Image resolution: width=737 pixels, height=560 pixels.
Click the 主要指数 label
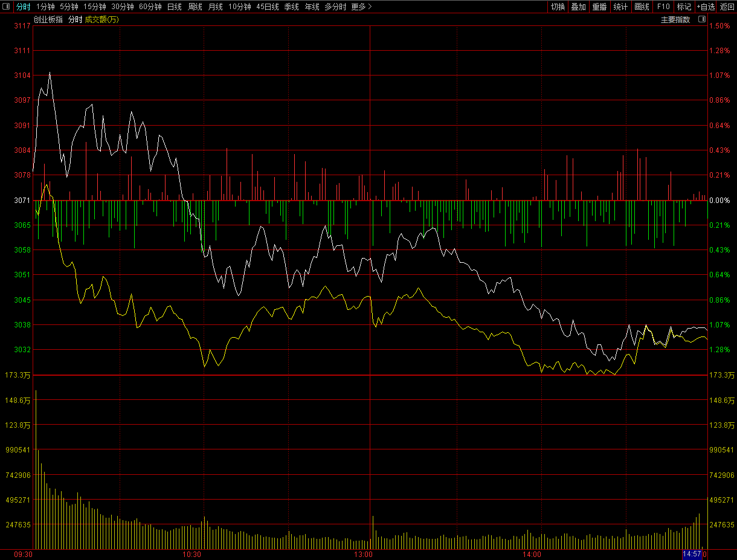coord(675,19)
